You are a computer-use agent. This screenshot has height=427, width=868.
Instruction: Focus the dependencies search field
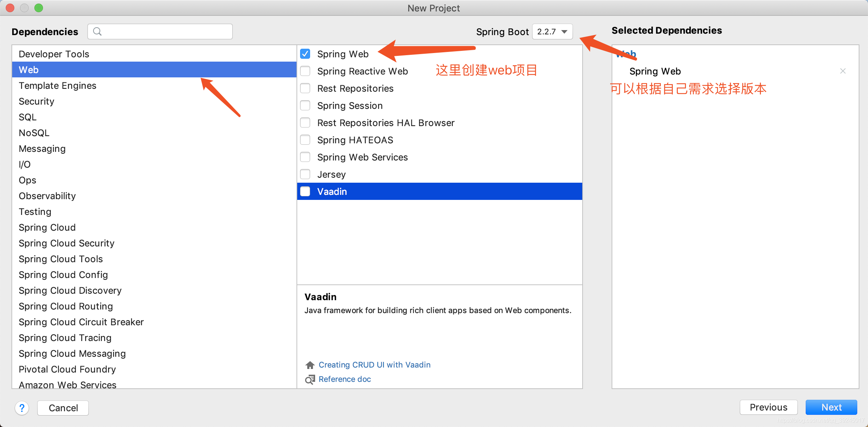coord(160,32)
